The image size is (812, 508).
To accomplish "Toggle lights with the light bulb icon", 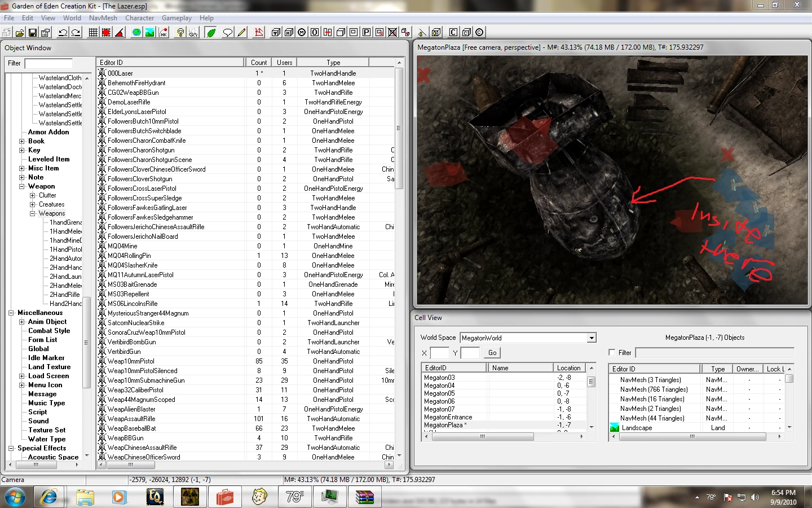I will (180, 33).
